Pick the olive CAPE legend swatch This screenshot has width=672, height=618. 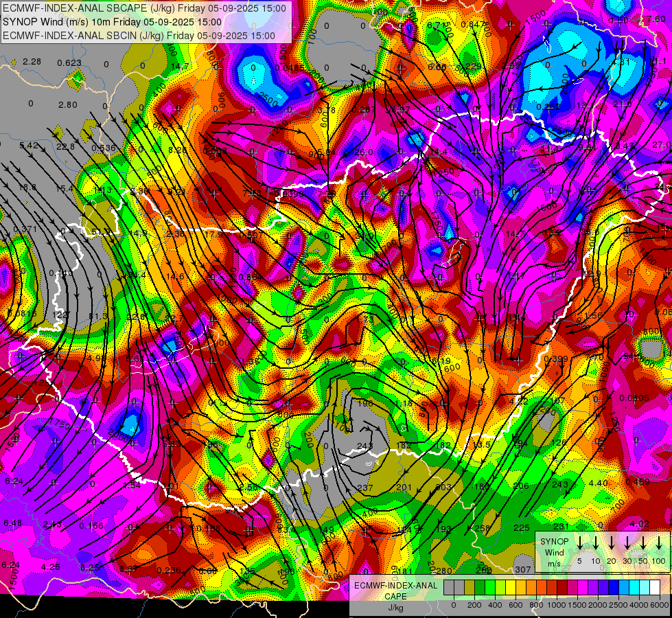coord(470,587)
